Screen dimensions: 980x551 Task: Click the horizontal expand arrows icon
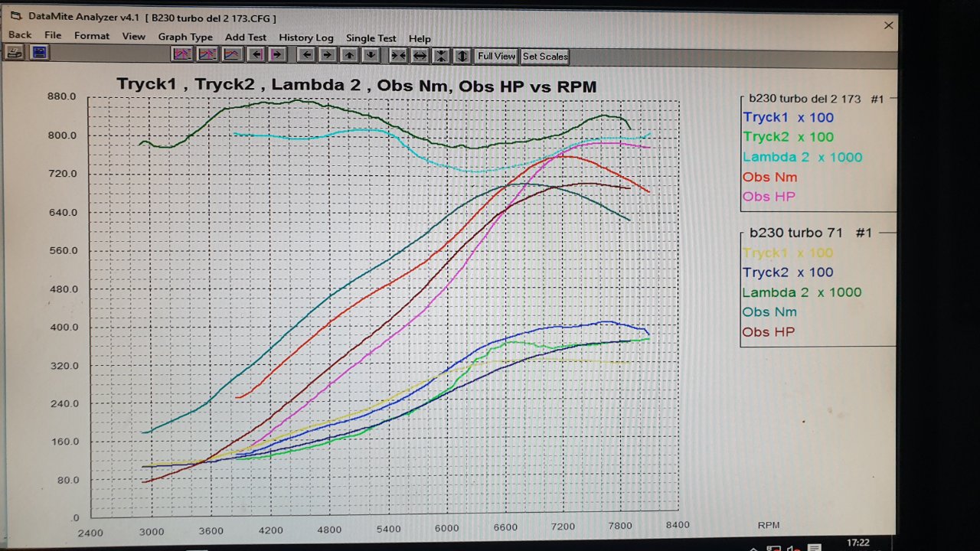point(420,56)
